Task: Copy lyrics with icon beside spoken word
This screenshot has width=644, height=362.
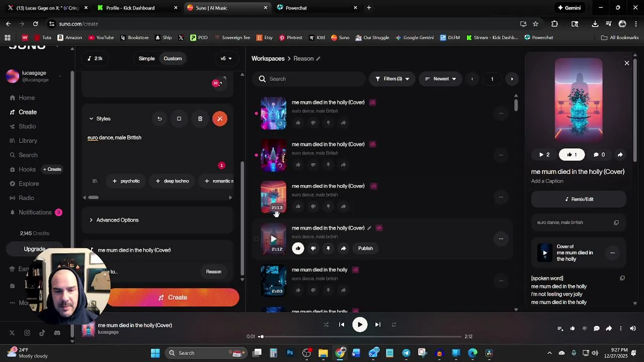Action: [x=622, y=278]
